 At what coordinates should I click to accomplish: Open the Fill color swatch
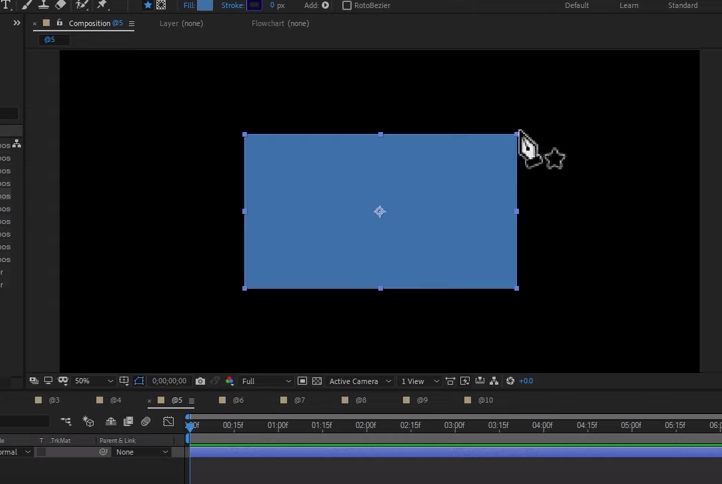tap(205, 5)
